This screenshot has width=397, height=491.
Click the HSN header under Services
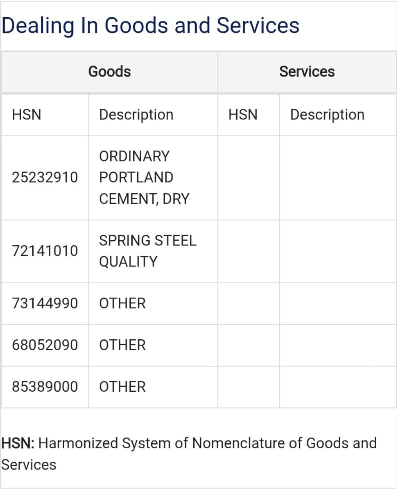[243, 115]
